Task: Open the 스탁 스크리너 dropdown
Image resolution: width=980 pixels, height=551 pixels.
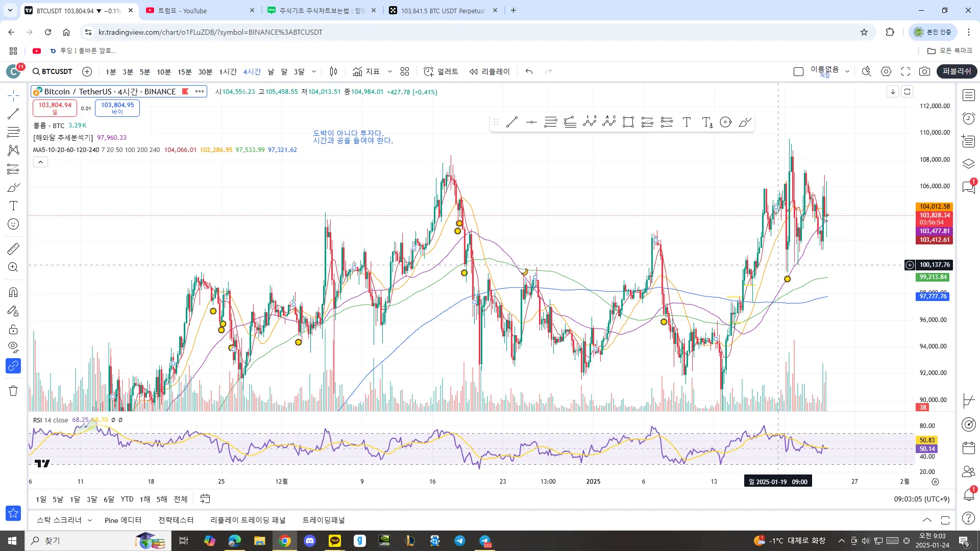Action: [64, 520]
